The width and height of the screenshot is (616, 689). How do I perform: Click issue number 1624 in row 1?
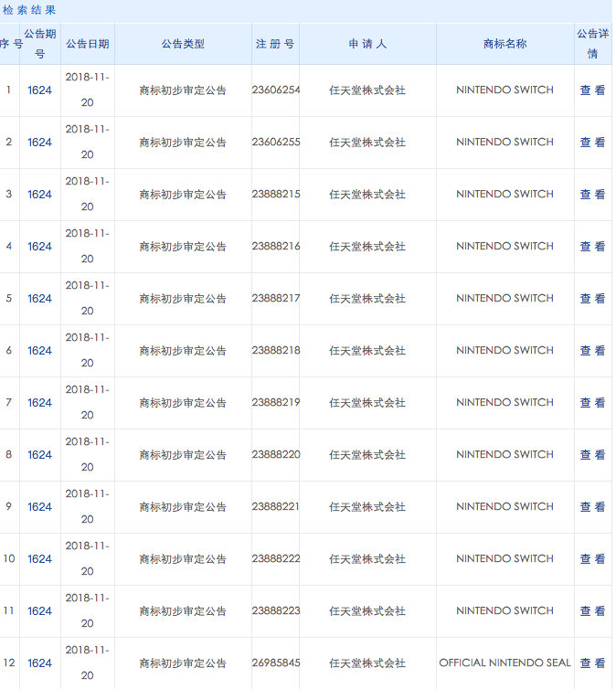(x=39, y=90)
